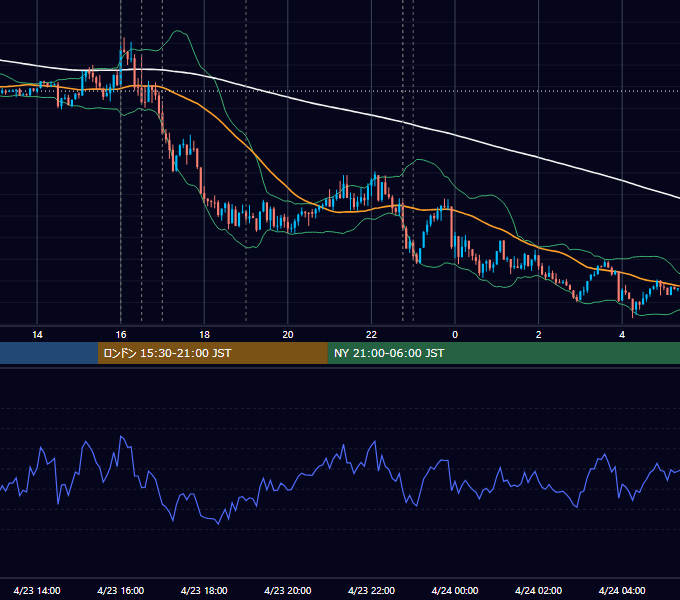Click the 4/24 02:00 time label
Viewport: 680px width, 600px height.
click(538, 590)
